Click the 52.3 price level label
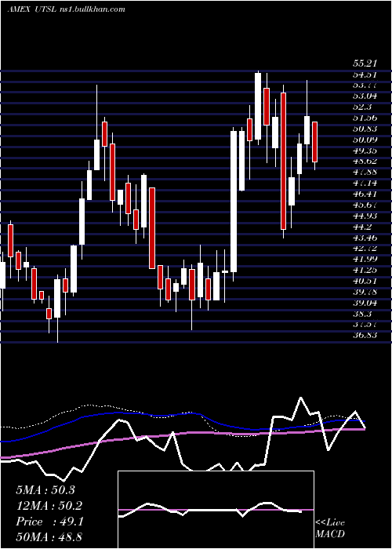Image resolution: width=392 pixels, height=549 pixels. click(362, 107)
